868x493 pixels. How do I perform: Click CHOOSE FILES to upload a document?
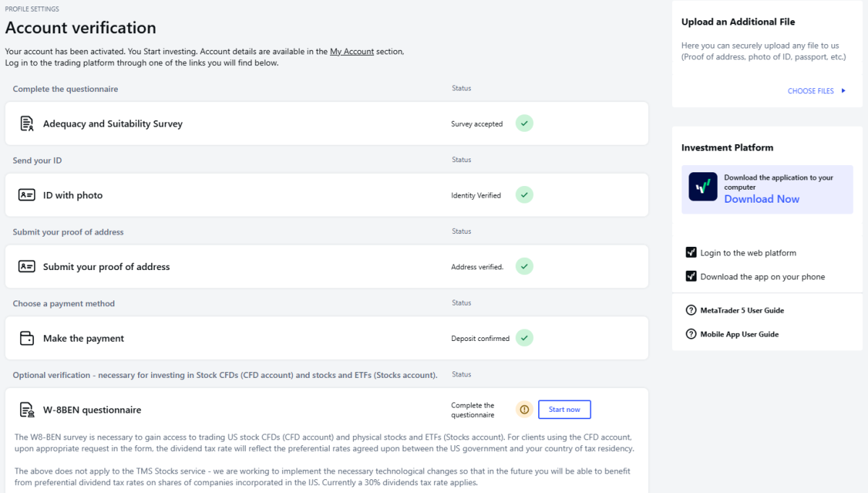coord(810,91)
